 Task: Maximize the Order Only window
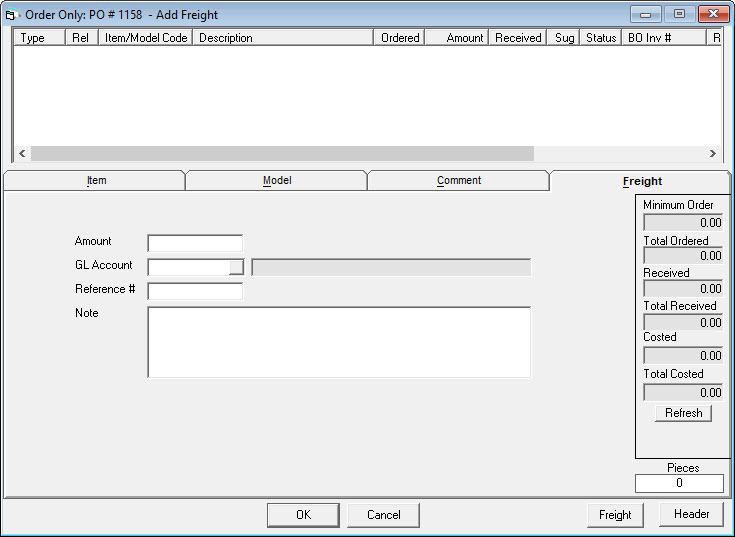click(679, 14)
